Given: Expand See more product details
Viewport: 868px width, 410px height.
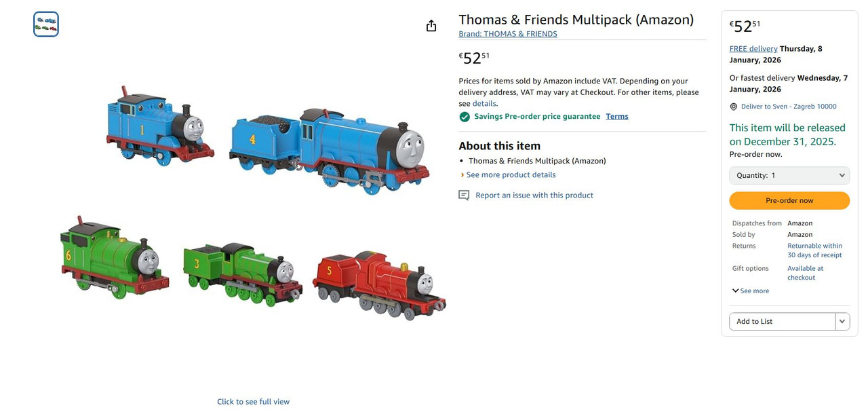Looking at the screenshot, I should (x=508, y=175).
